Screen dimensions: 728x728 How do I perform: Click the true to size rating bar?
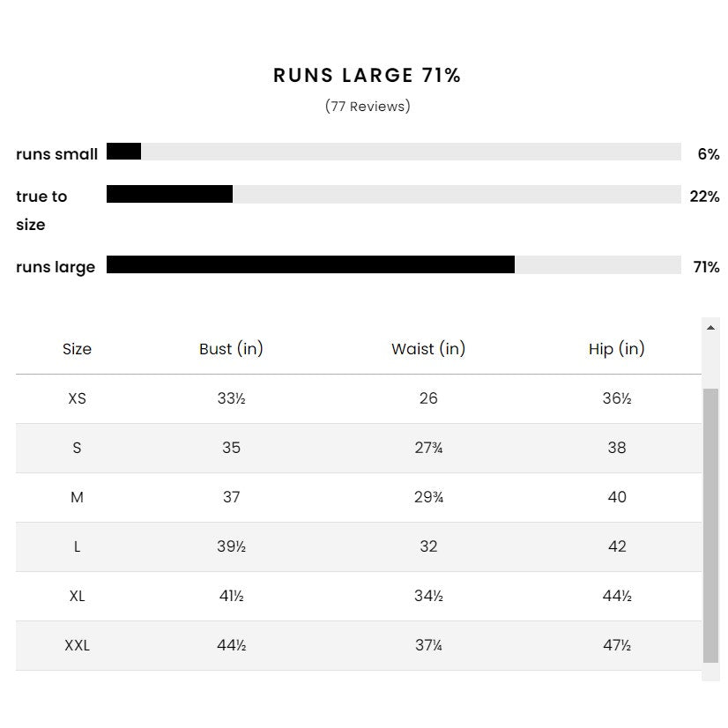pos(393,194)
